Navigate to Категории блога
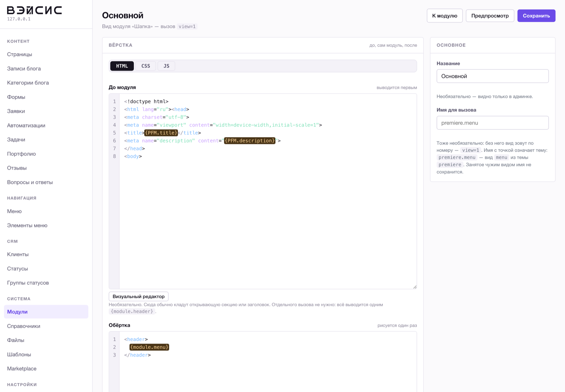Screen dimensions: 565x392 point(28,83)
